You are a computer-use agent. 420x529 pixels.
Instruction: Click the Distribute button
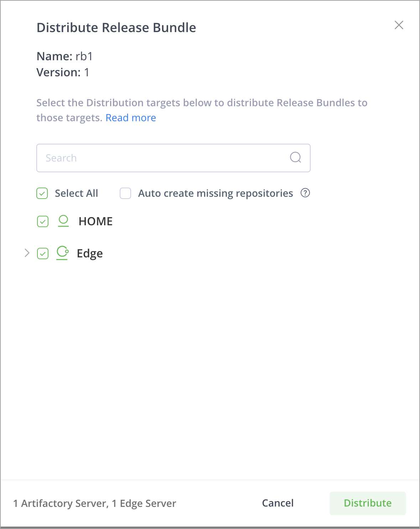pos(368,503)
